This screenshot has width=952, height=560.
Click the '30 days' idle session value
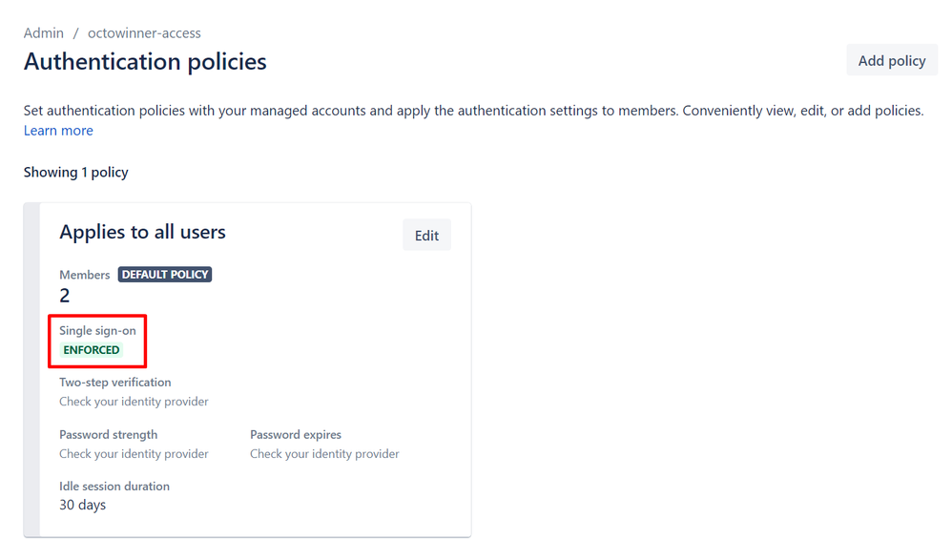(82, 505)
